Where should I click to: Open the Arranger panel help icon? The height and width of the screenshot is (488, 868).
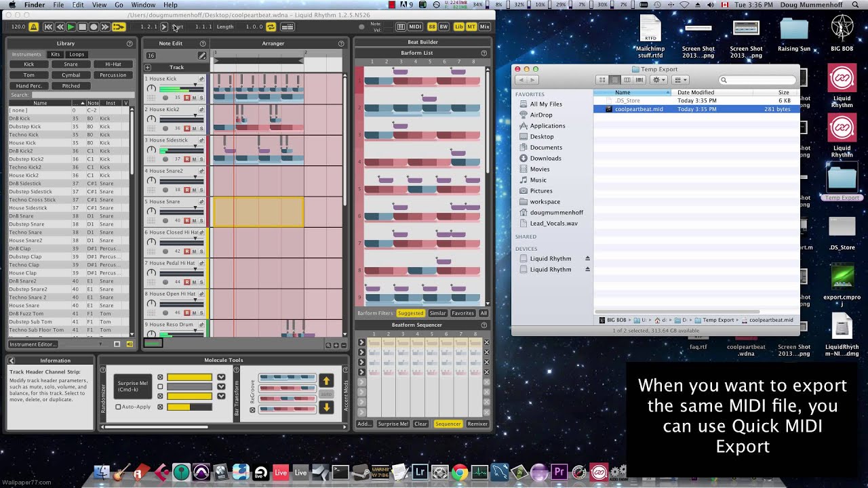click(341, 43)
